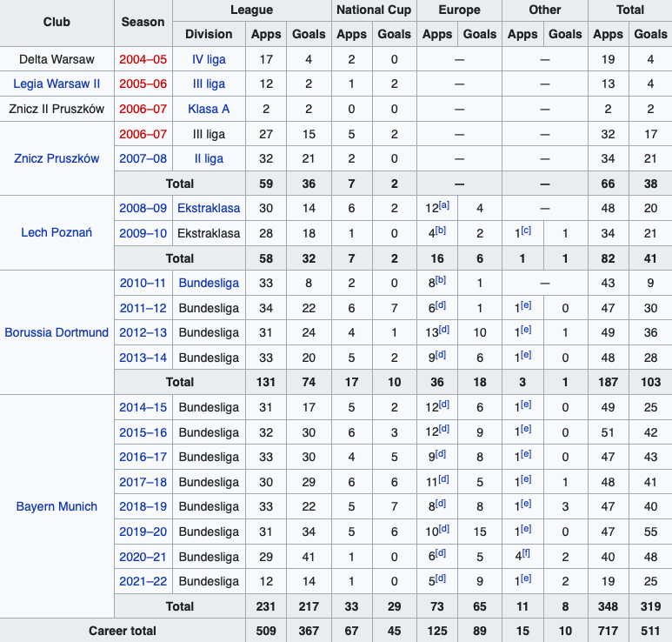Select Bayern Munich total goals value 319
This screenshot has width=672, height=642.
650,606
